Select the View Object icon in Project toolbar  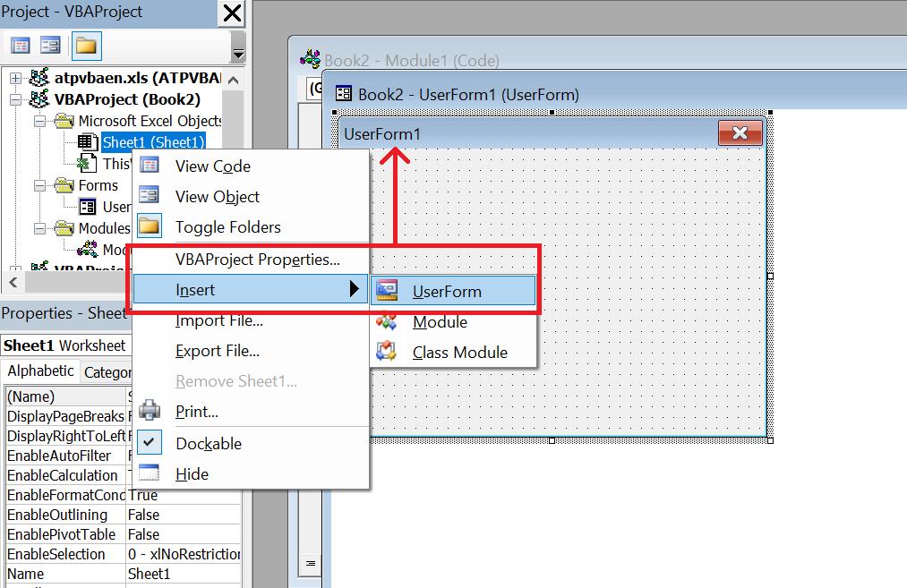(50, 45)
